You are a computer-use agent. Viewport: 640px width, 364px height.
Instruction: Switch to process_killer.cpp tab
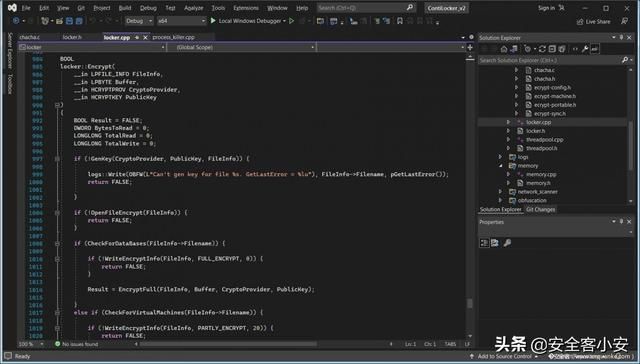click(173, 37)
